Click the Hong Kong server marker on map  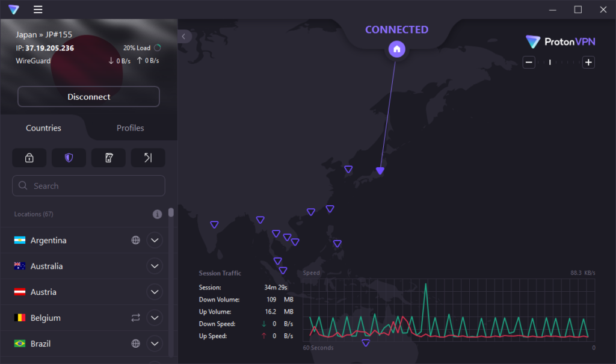point(311,212)
